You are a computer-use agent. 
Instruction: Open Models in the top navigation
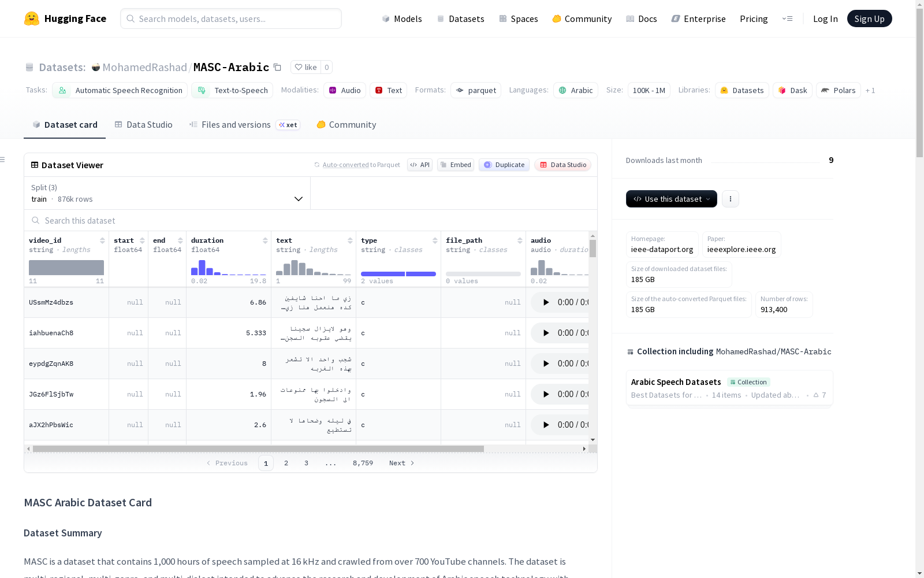402,18
